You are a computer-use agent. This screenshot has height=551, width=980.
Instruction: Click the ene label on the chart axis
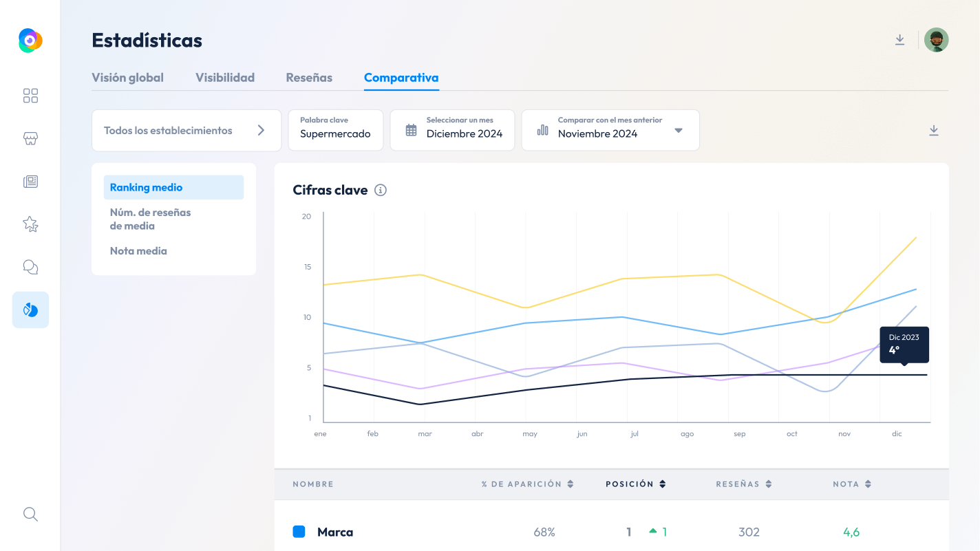click(x=320, y=434)
